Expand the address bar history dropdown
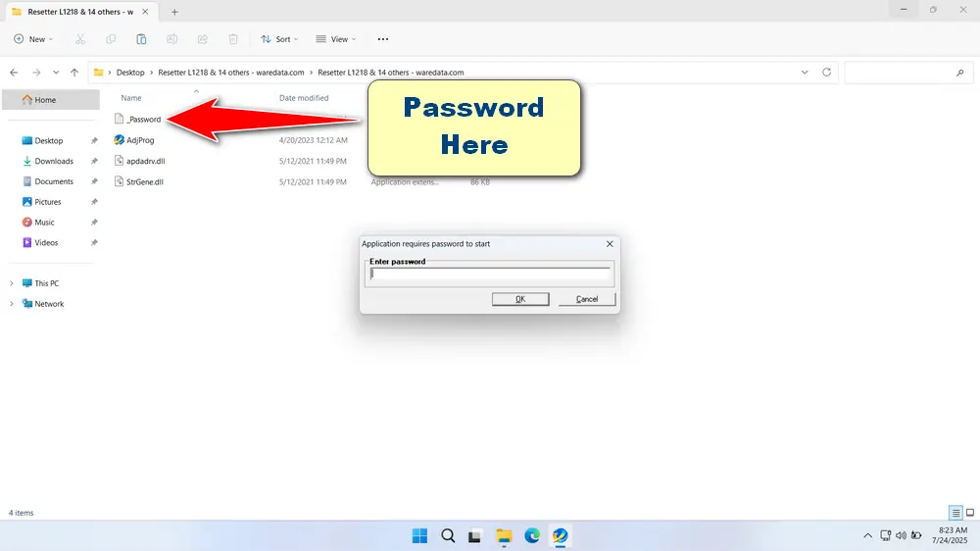 point(805,73)
